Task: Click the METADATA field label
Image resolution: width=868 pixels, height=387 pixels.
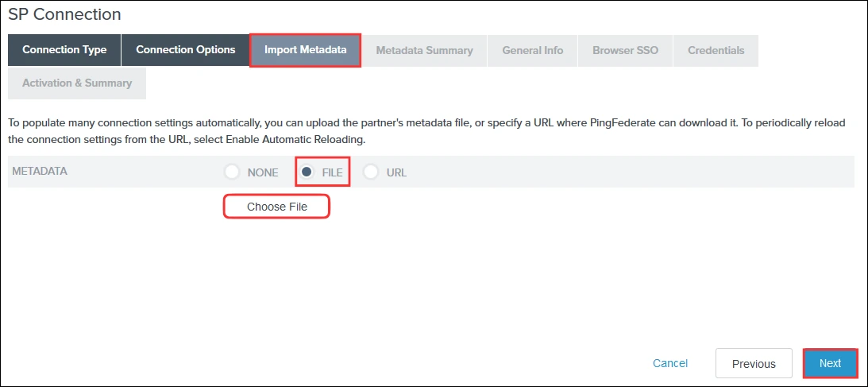Action: coord(40,171)
